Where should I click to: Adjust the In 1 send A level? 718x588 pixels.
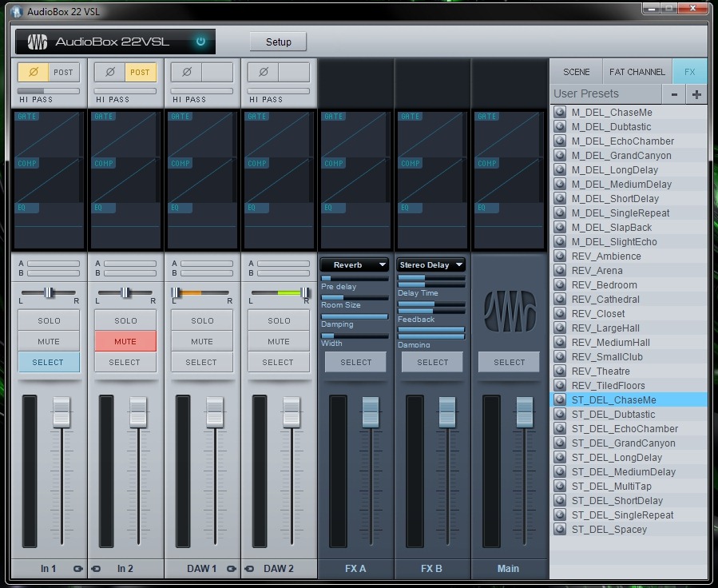click(x=54, y=264)
